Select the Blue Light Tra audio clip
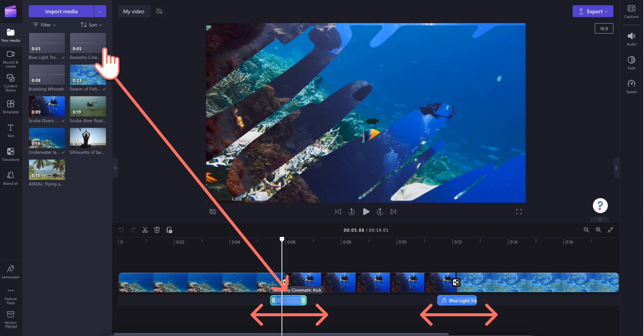Viewport: 644px width, 336px height. pyautogui.click(x=457, y=300)
